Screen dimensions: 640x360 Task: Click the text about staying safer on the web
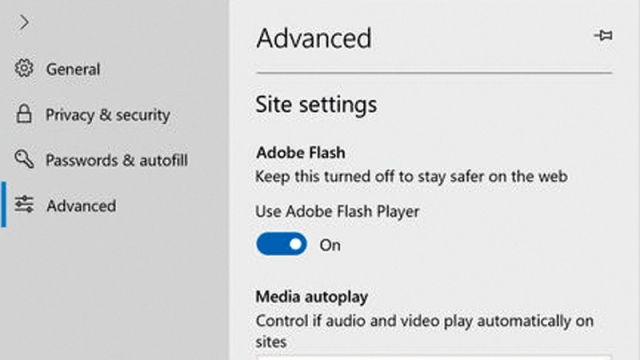click(411, 177)
